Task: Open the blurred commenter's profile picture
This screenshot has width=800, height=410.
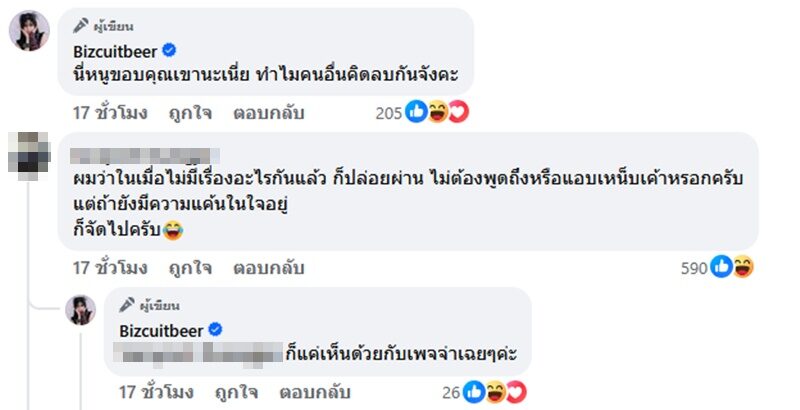Action: pos(29,158)
